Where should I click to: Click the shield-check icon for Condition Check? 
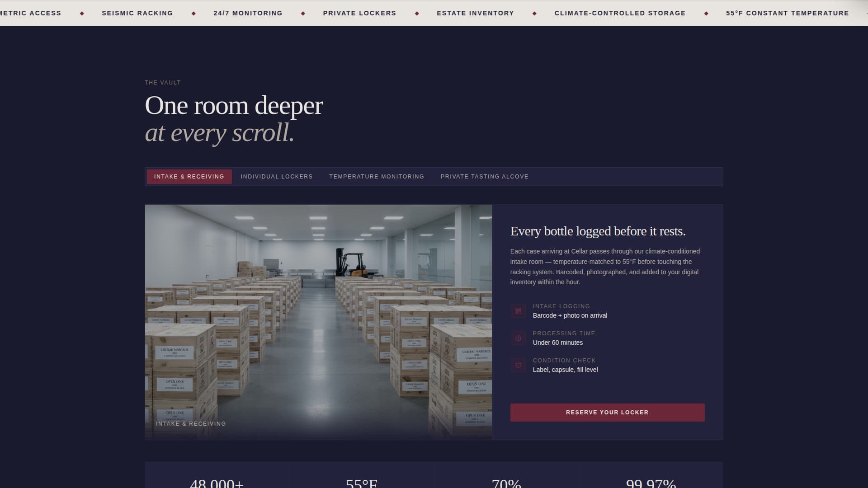(517, 365)
